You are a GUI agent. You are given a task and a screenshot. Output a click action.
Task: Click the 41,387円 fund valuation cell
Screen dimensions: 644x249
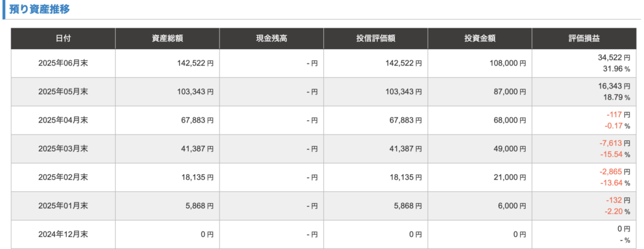[375, 149]
